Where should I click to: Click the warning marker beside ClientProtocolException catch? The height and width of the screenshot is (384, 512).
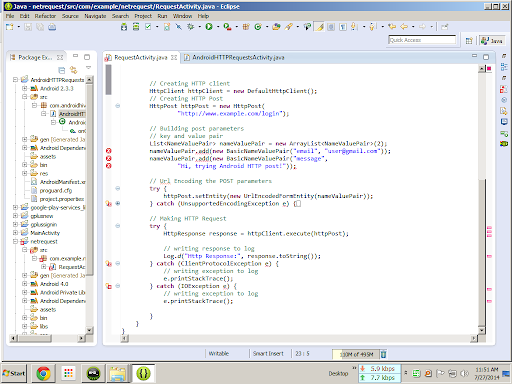(109, 264)
